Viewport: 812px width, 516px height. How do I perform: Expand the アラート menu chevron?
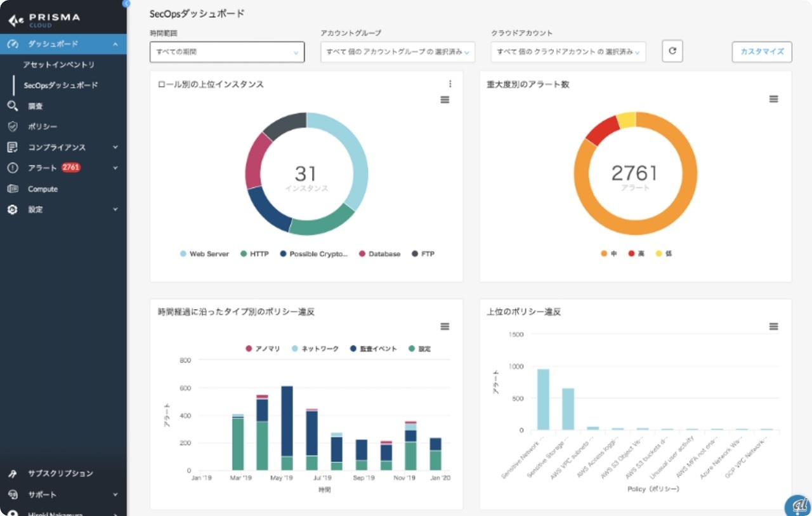[115, 168]
